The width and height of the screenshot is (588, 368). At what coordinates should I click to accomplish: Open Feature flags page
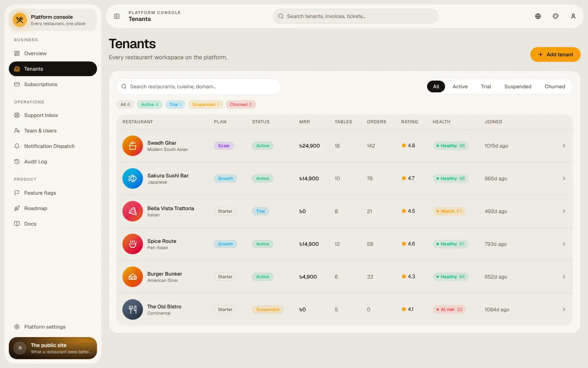click(53, 193)
